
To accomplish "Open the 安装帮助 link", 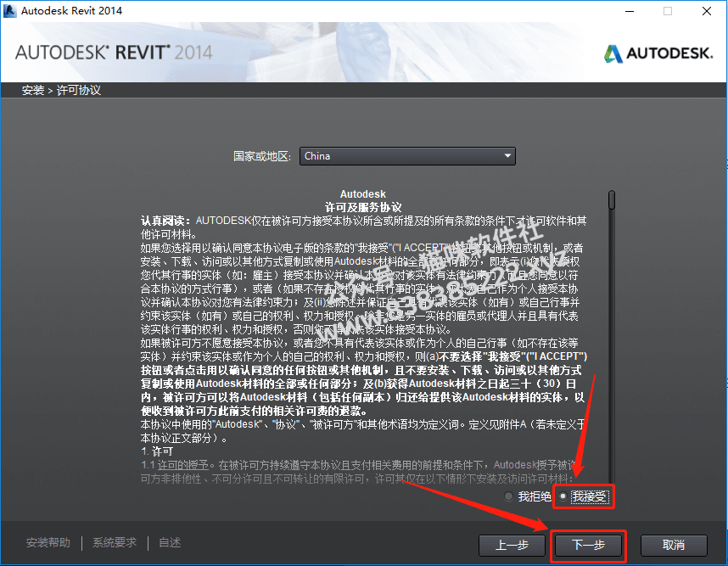I will tap(48, 542).
